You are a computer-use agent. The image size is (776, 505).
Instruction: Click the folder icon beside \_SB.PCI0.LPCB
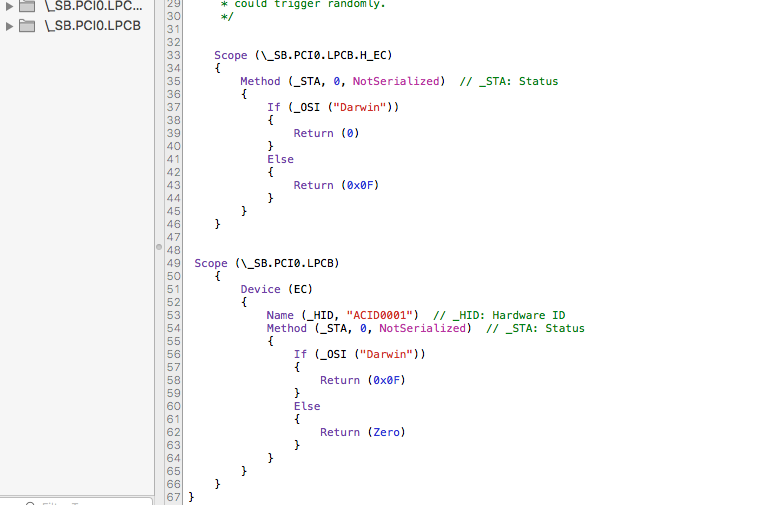[27, 26]
